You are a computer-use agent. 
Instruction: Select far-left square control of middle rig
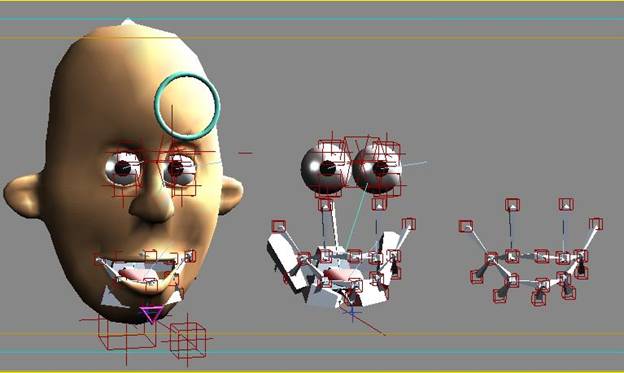click(279, 227)
